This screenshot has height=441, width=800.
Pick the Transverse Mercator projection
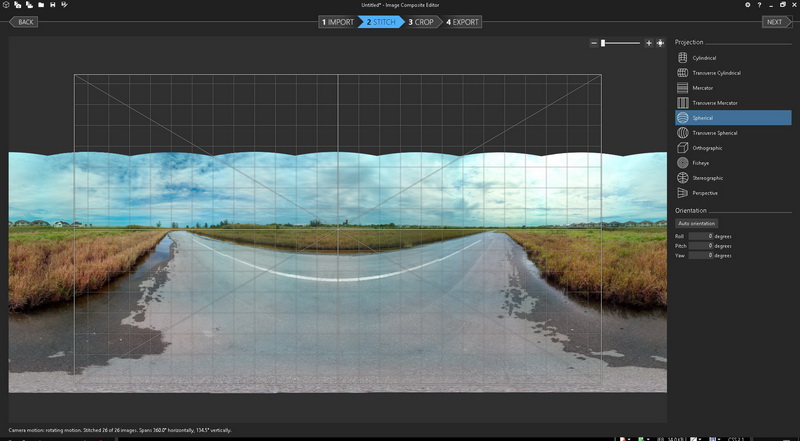pyautogui.click(x=714, y=103)
